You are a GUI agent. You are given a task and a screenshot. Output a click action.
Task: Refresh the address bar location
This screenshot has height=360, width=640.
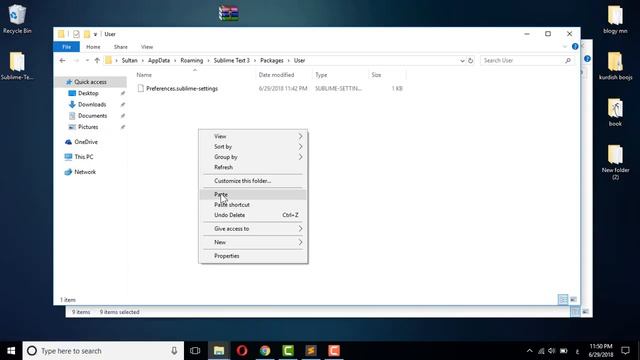pos(471,60)
